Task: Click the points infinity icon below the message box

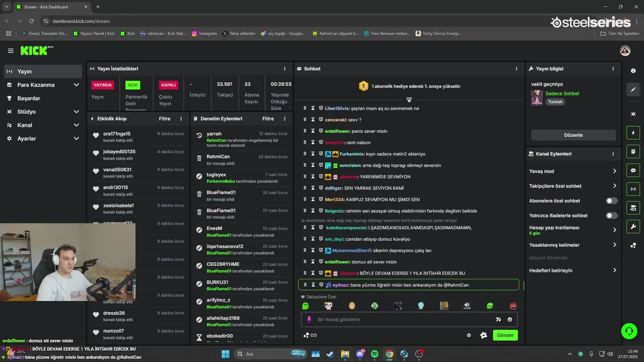Action: click(x=310, y=335)
